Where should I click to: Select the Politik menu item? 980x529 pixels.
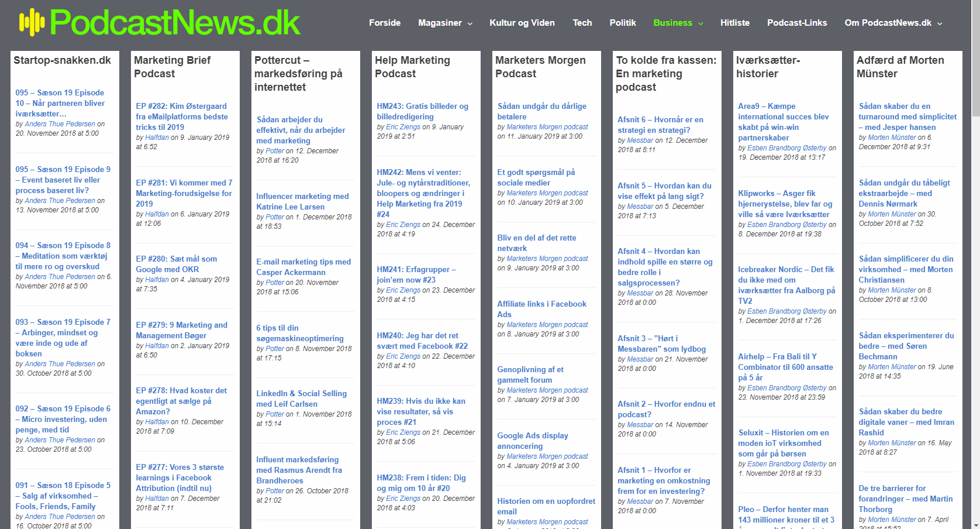(x=623, y=23)
